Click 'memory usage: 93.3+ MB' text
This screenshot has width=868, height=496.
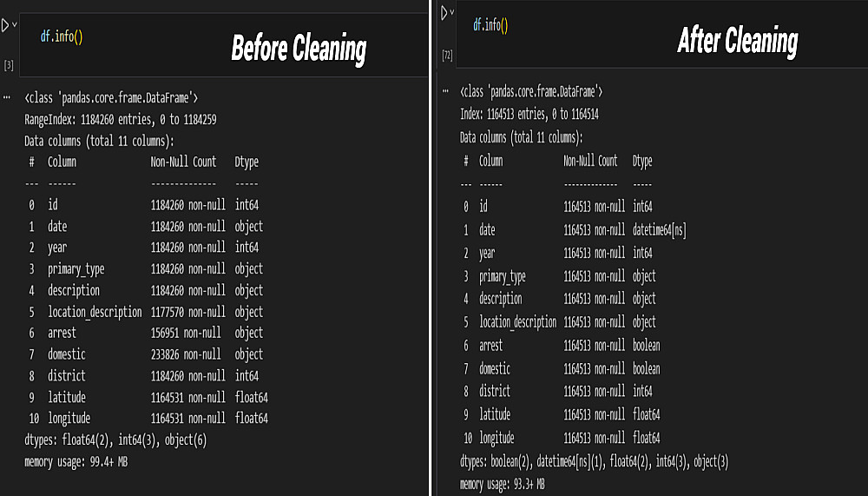click(x=502, y=484)
